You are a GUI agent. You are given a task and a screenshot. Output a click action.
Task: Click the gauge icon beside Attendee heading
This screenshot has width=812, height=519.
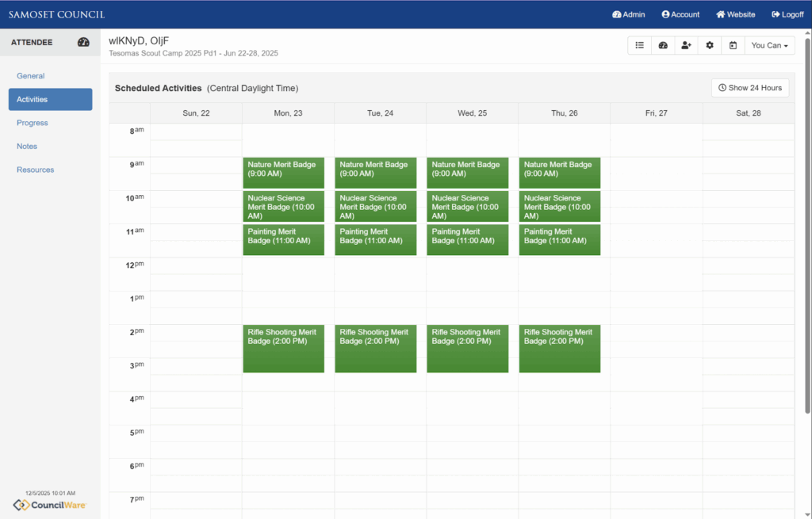pyautogui.click(x=83, y=43)
